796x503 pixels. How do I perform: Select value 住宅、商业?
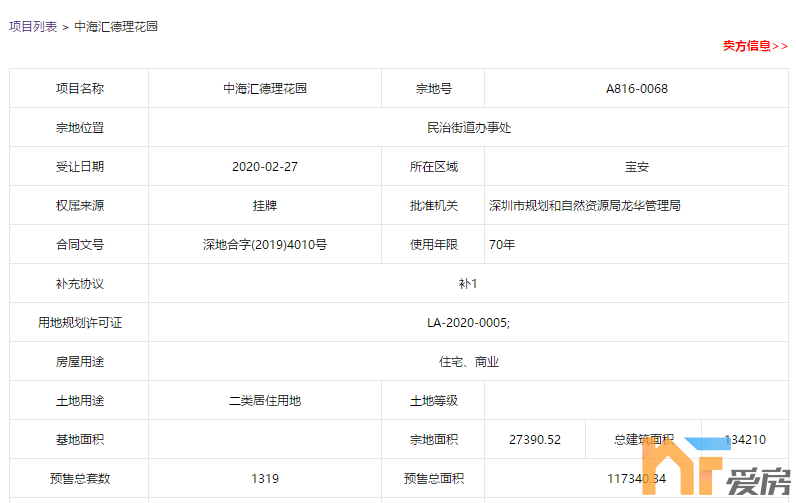469,362
